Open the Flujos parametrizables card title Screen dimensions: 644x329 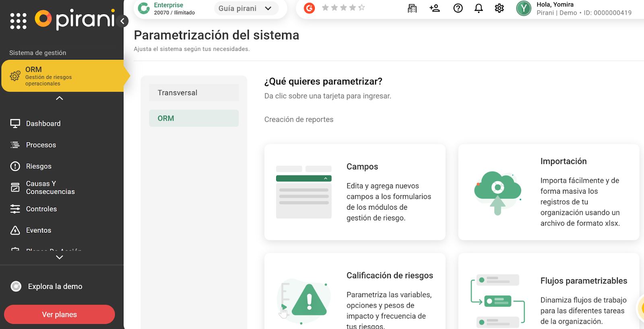(x=584, y=281)
